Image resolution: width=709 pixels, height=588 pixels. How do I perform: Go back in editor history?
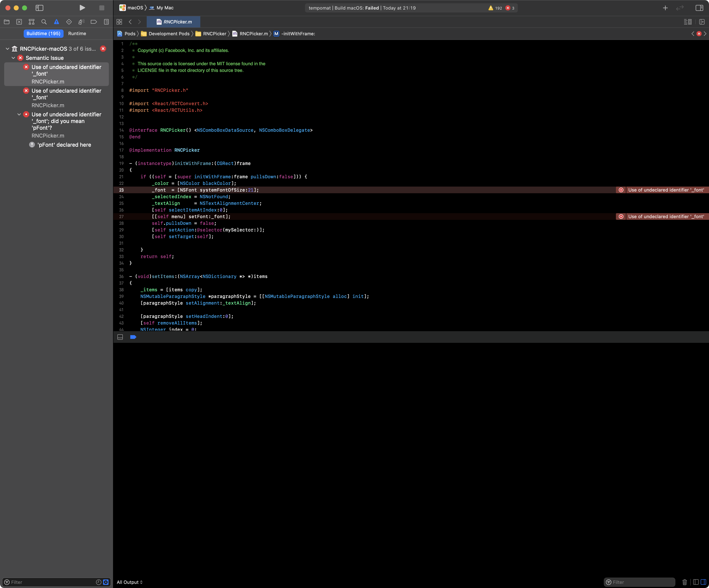click(x=130, y=22)
